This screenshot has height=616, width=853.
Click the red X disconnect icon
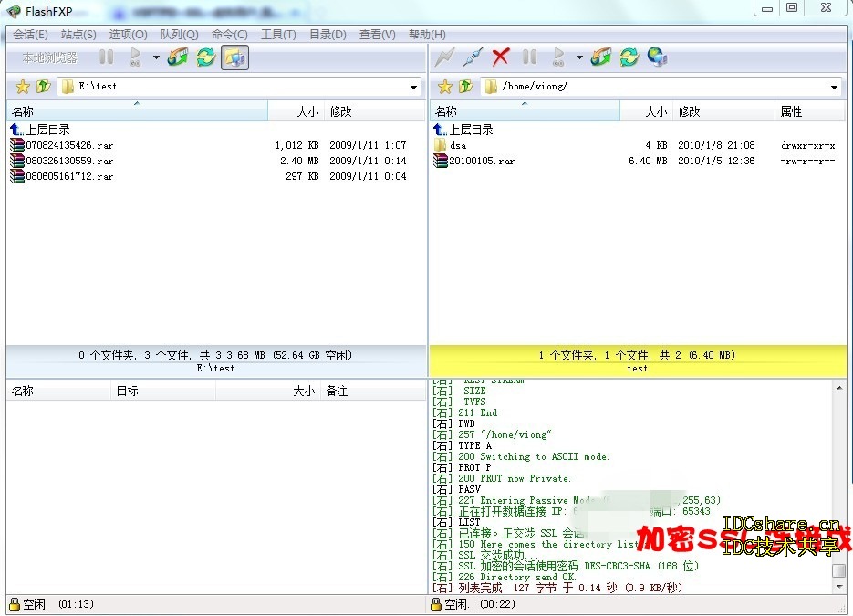pos(501,57)
